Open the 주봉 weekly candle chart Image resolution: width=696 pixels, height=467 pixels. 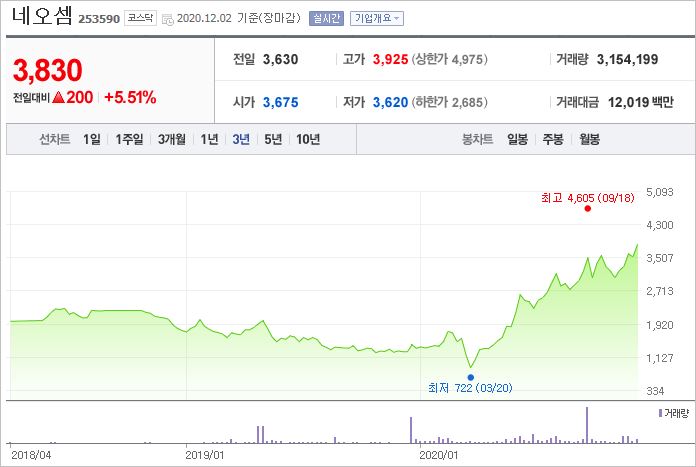tap(553, 139)
